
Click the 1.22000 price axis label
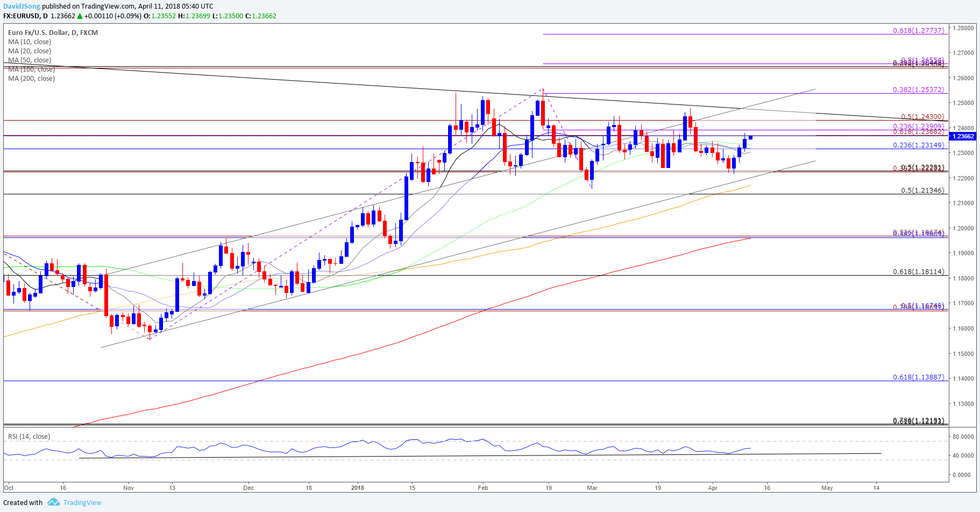pyautogui.click(x=962, y=178)
